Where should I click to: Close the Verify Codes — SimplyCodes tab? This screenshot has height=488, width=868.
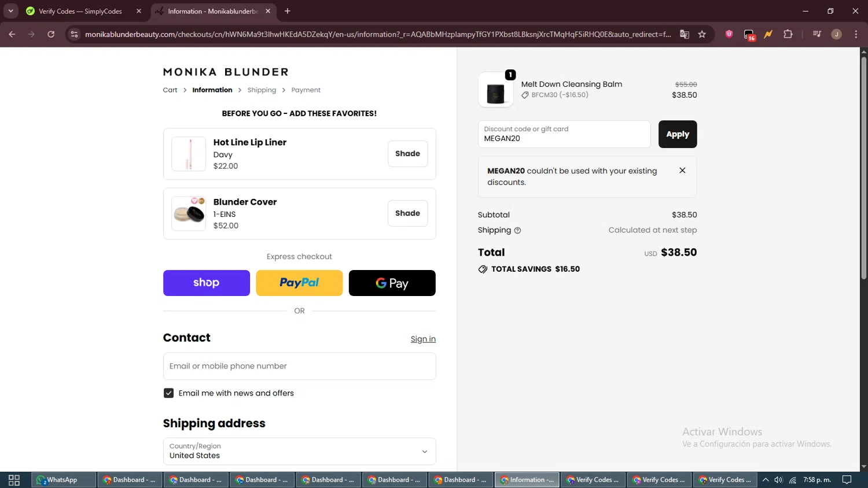[x=139, y=11]
